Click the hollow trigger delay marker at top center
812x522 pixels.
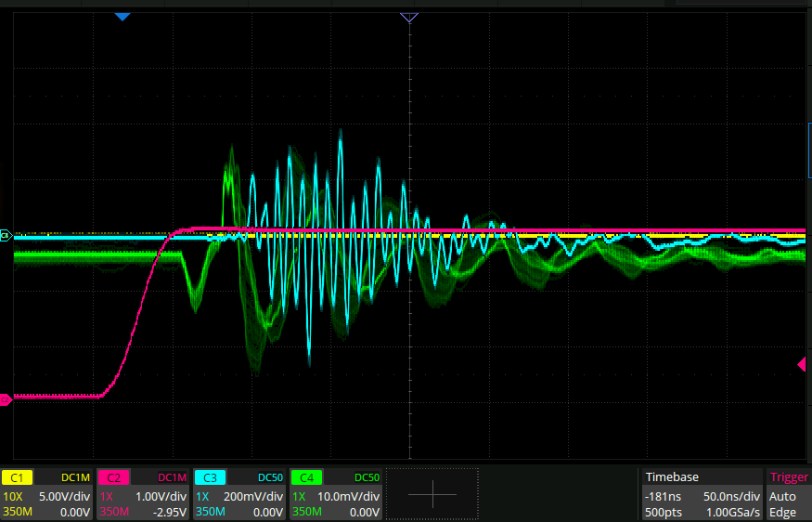click(409, 17)
